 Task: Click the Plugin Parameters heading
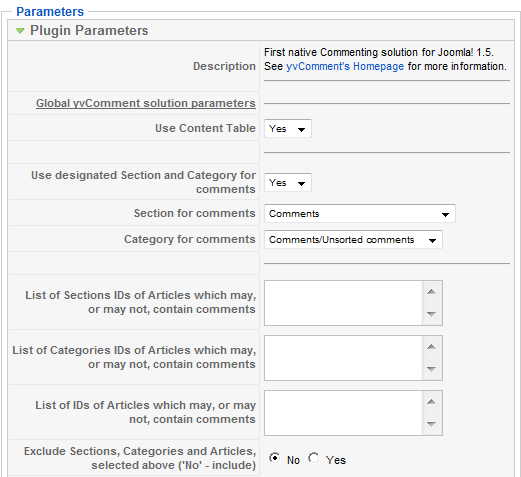pyautogui.click(x=89, y=31)
